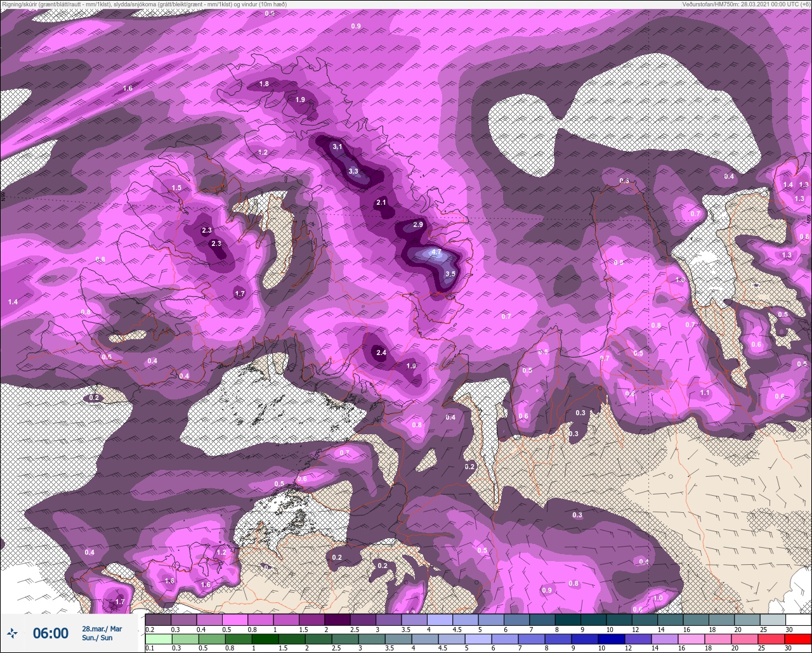812x653 pixels.
Task: Click the 06:00 forecast time label
Action: coord(50,633)
